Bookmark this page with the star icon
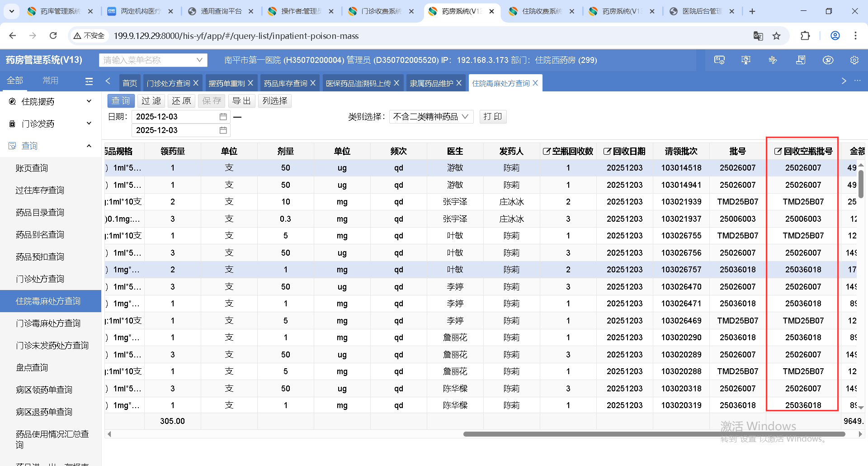 (776, 36)
